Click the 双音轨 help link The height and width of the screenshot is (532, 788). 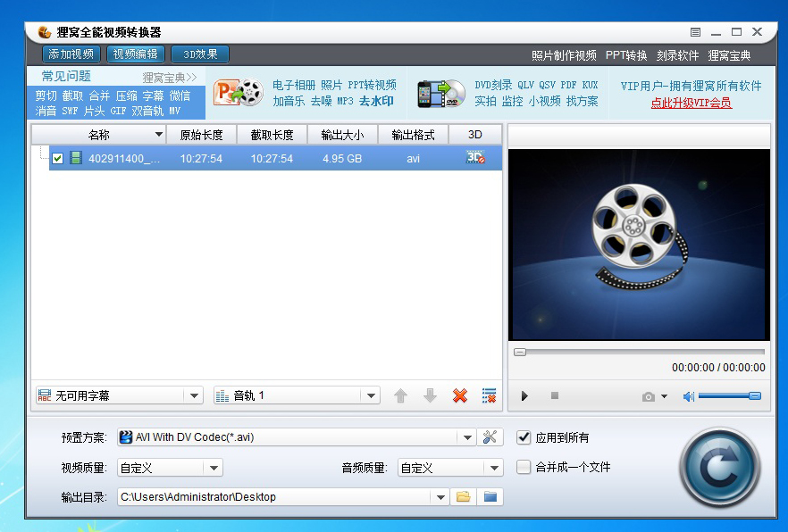147,111
